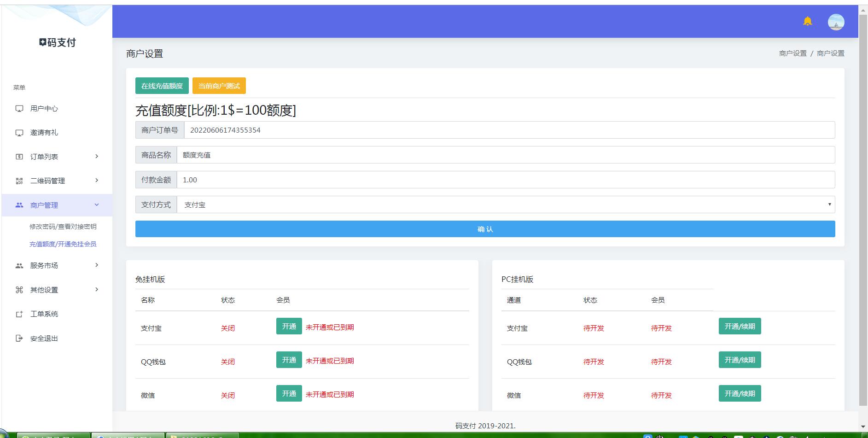Expand the 订单列表 submenu chevron
The image size is (868, 438).
(x=97, y=157)
